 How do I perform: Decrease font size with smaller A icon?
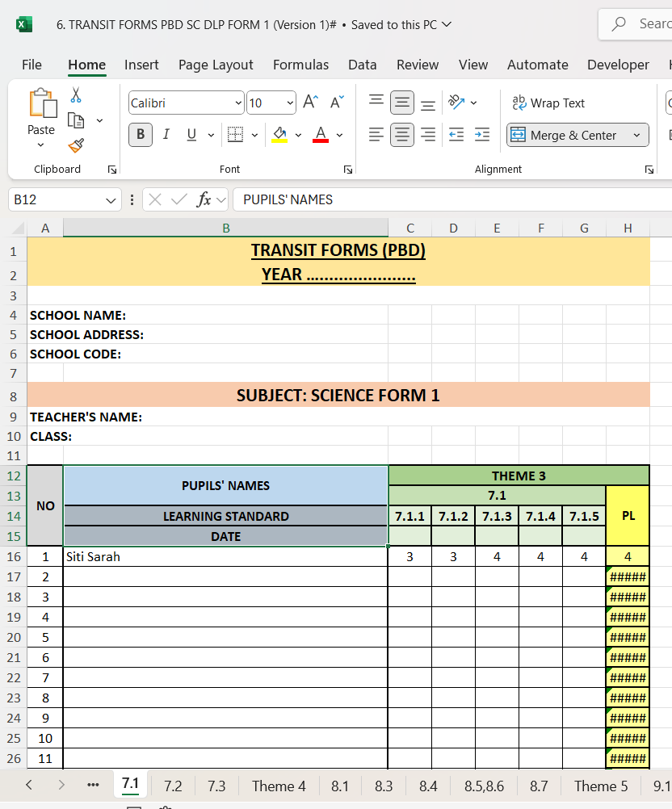pyautogui.click(x=337, y=102)
